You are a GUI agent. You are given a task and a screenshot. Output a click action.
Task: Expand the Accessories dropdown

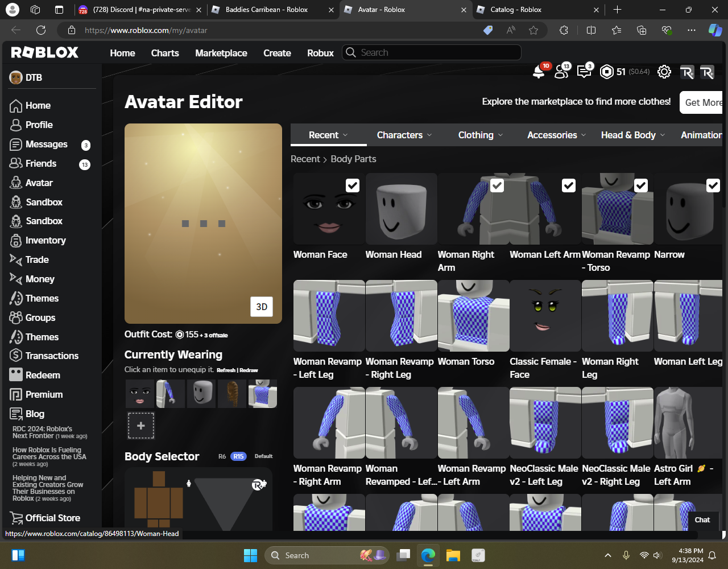click(x=556, y=135)
